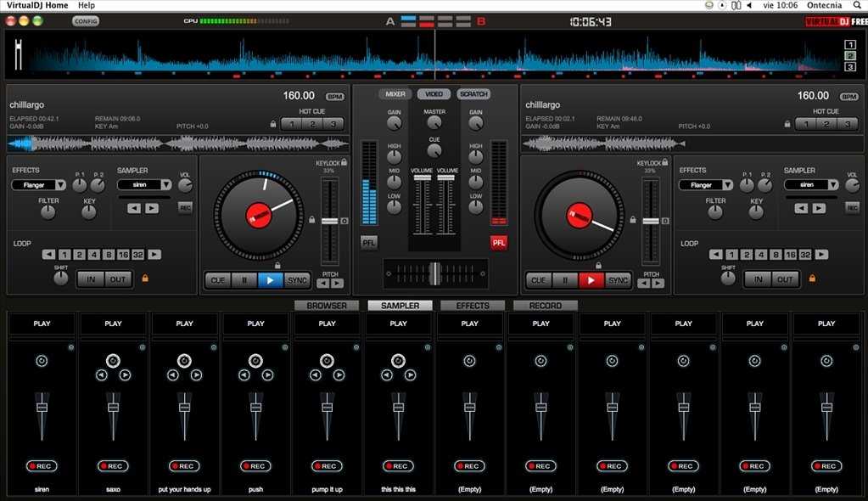Image resolution: width=868 pixels, height=501 pixels.
Task: Click SYNC on the left deck
Action: click(296, 280)
